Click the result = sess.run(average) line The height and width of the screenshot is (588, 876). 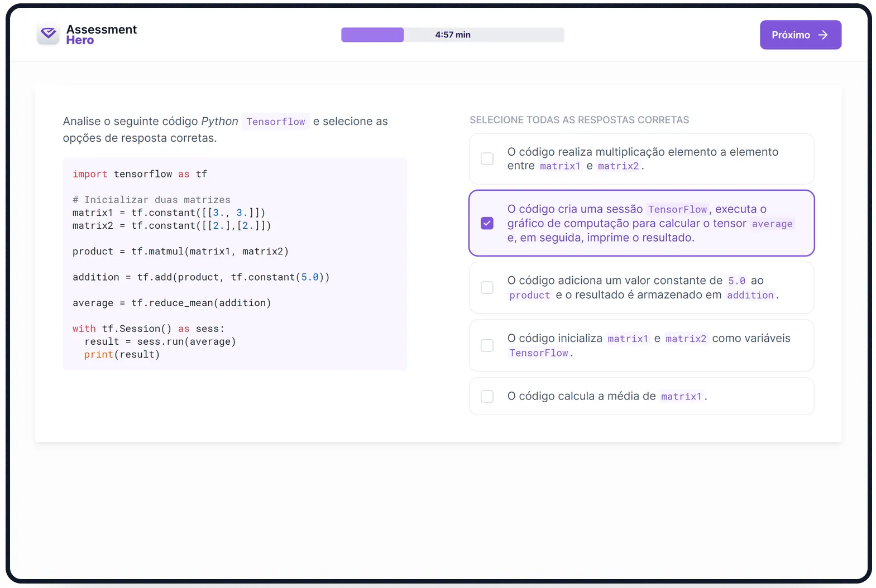pyautogui.click(x=160, y=341)
